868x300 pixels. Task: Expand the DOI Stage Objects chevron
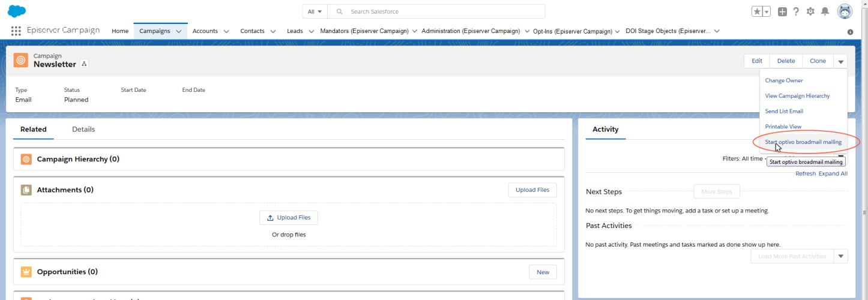coord(717,31)
